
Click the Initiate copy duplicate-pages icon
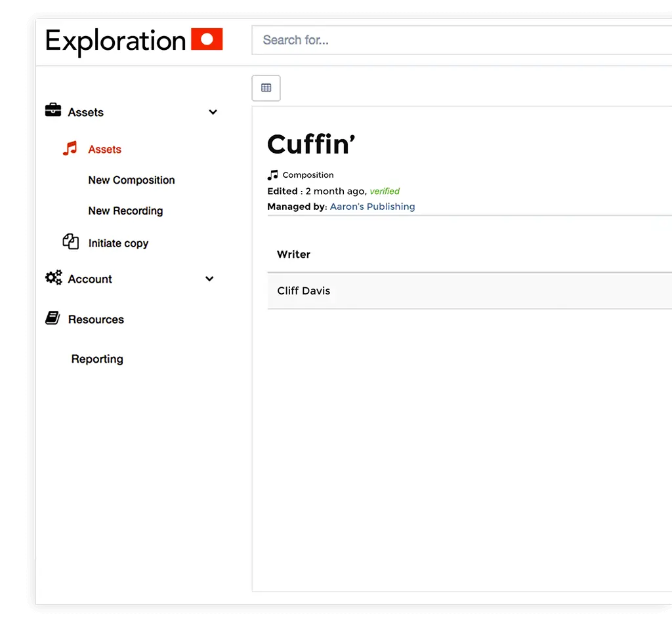[x=71, y=242]
